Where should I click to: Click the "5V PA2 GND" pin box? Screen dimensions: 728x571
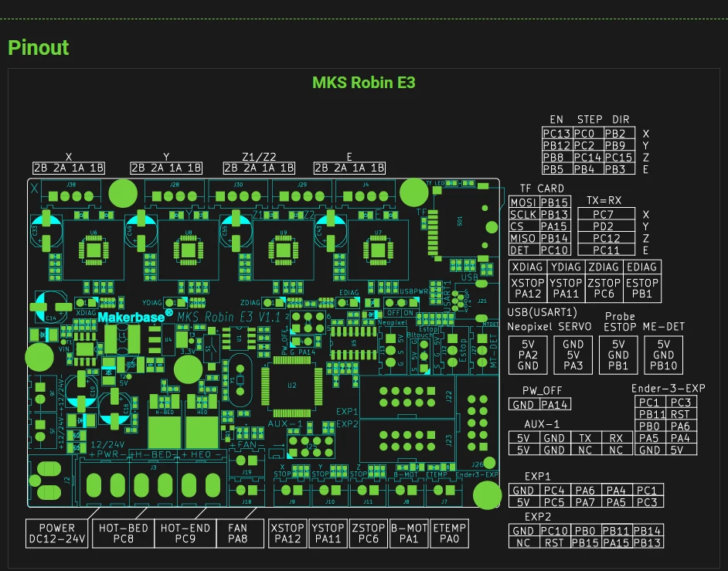pyautogui.click(x=528, y=355)
